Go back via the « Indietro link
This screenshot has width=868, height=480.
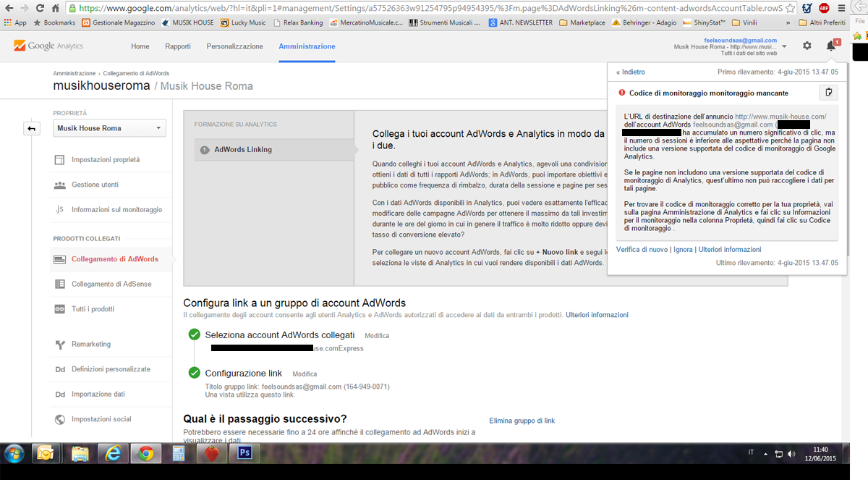631,72
